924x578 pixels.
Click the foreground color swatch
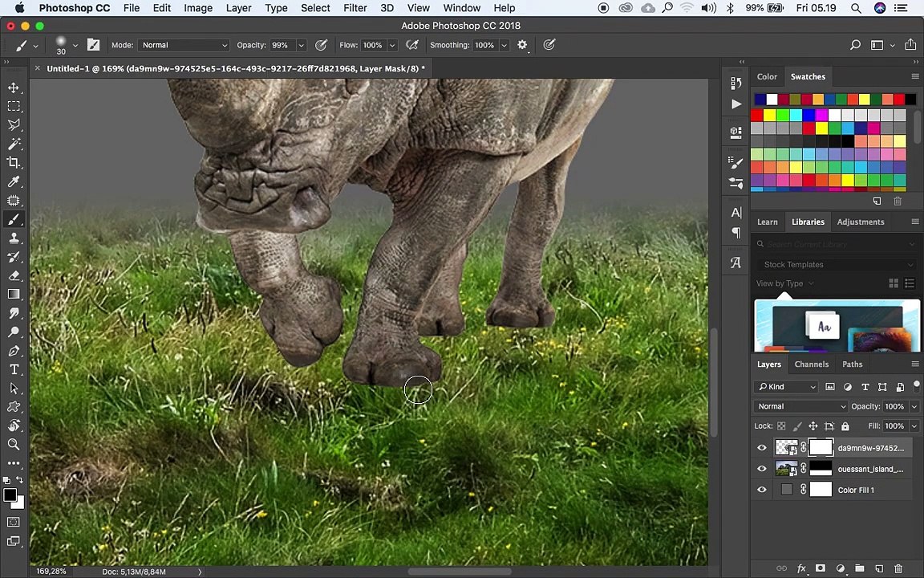coord(10,495)
